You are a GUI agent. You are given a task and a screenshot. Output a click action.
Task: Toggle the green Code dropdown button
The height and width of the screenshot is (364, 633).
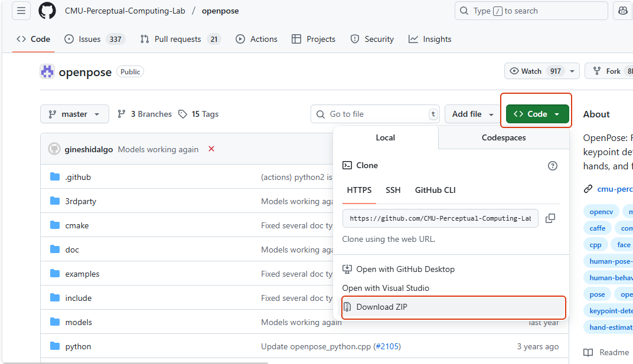pyautogui.click(x=537, y=114)
